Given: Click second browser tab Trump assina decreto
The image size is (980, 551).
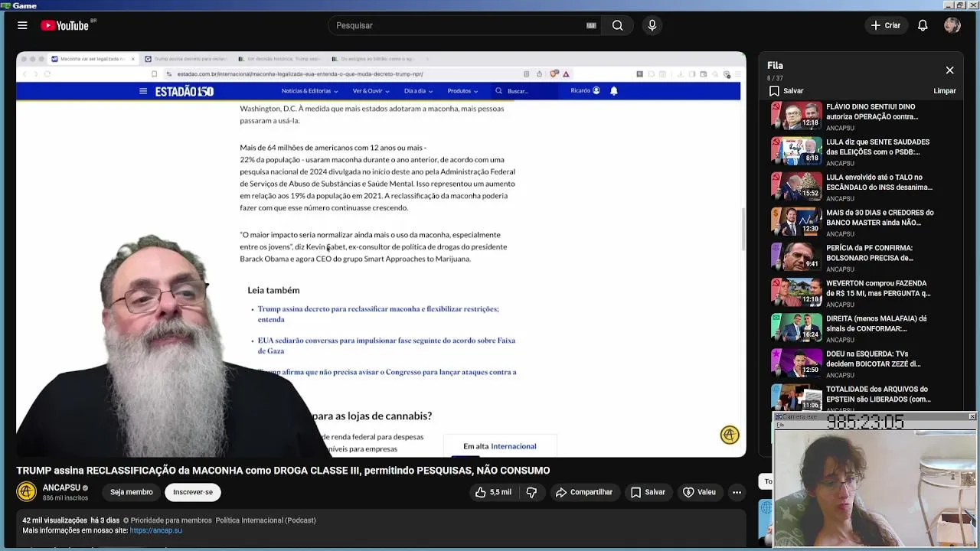Looking at the screenshot, I should [x=188, y=59].
